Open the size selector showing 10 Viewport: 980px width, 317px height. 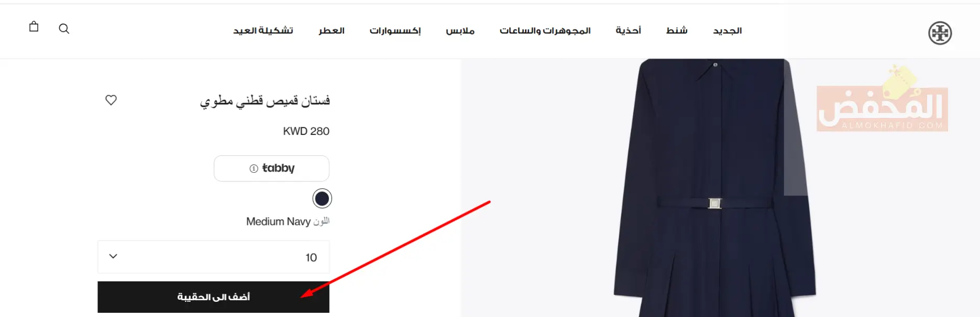click(x=213, y=257)
